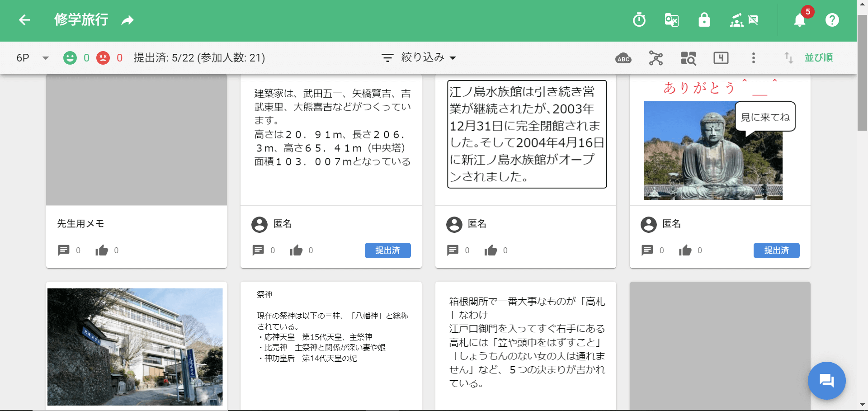Click the lock icon in the header
This screenshot has height=411, width=868.
(704, 20)
